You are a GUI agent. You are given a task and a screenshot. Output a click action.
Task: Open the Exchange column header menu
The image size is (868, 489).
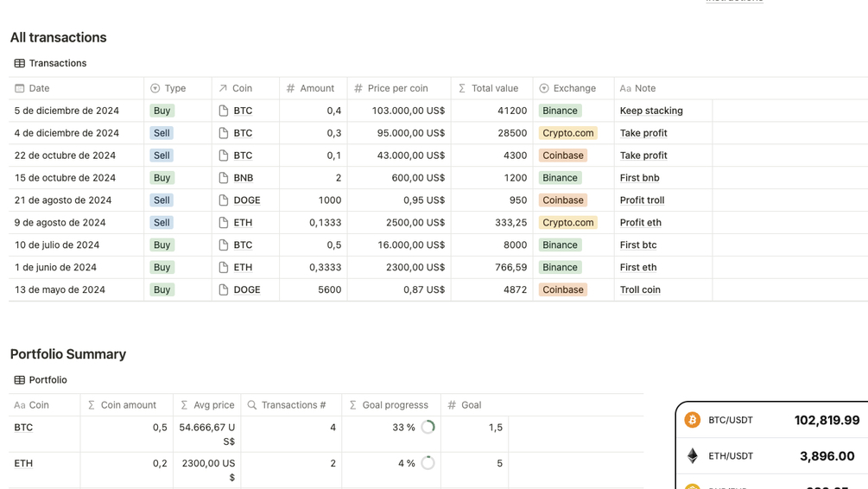[x=573, y=88]
